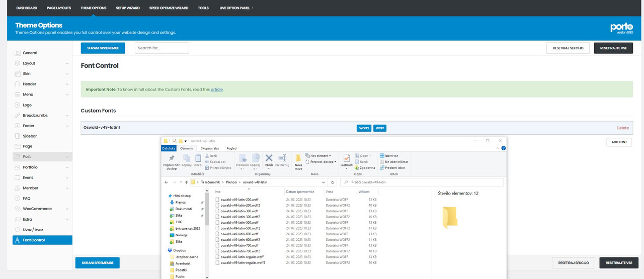This screenshot has height=279, width=644.
Task: Click the WOFF2 badge on Oswald font
Action: pos(364,128)
